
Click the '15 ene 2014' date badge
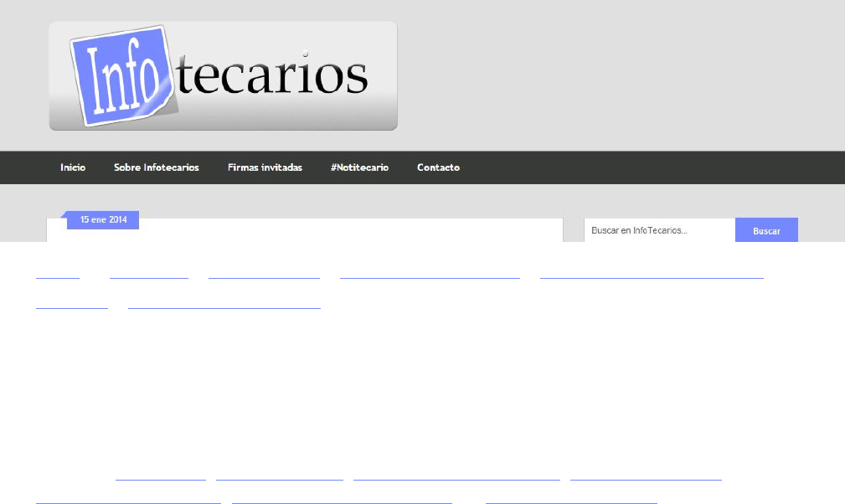point(103,220)
